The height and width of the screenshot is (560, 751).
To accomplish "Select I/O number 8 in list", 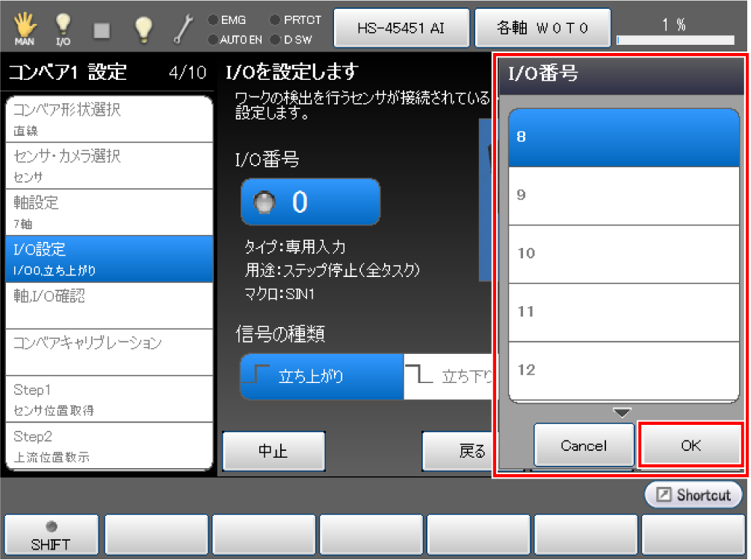I will click(622, 138).
